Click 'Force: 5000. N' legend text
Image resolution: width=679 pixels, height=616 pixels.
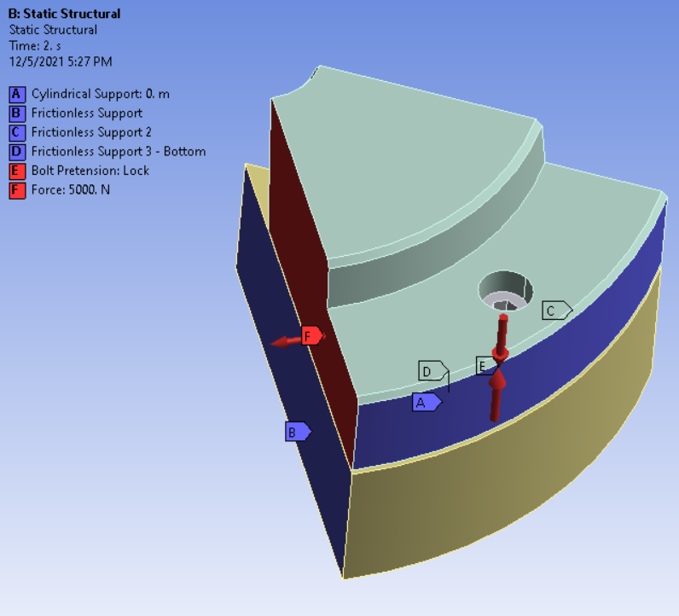click(71, 189)
